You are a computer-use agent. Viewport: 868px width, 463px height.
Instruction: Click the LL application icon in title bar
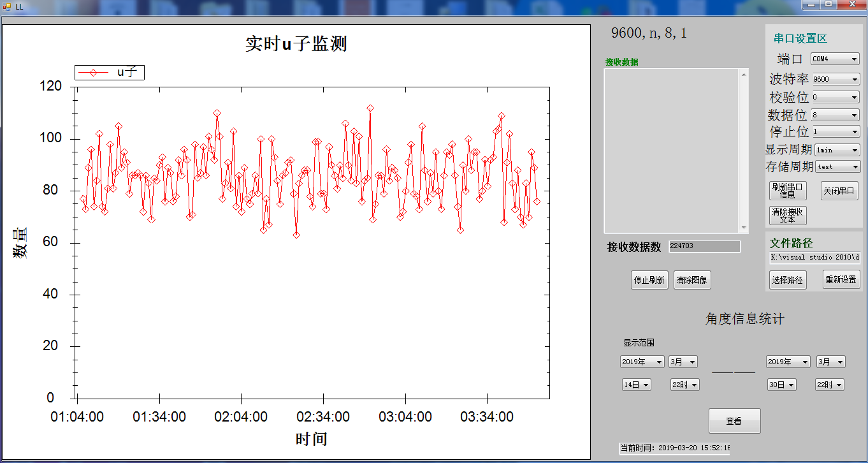[7, 6]
